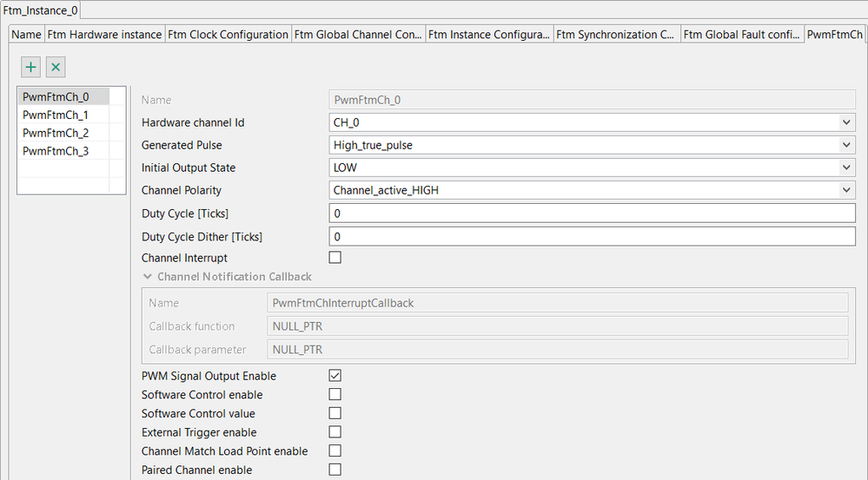Image resolution: width=868 pixels, height=480 pixels.
Task: Uncheck PWM Signal Output Enable
Action: pyautogui.click(x=335, y=376)
